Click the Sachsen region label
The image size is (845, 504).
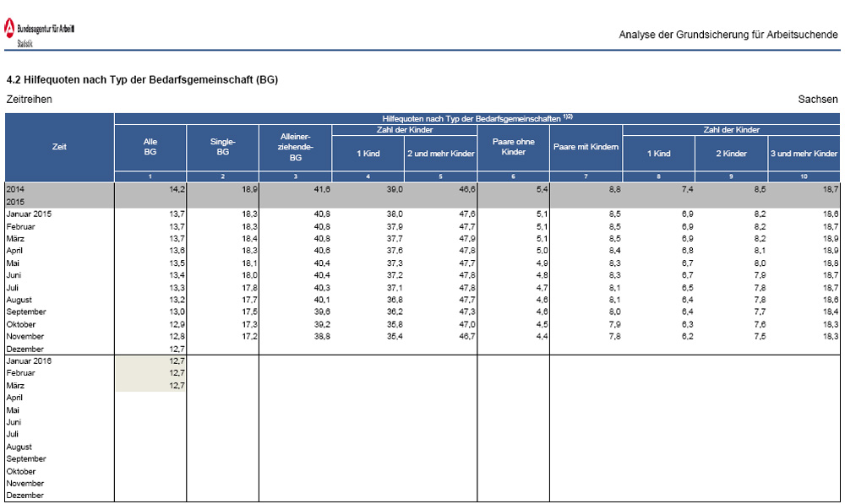(x=818, y=100)
